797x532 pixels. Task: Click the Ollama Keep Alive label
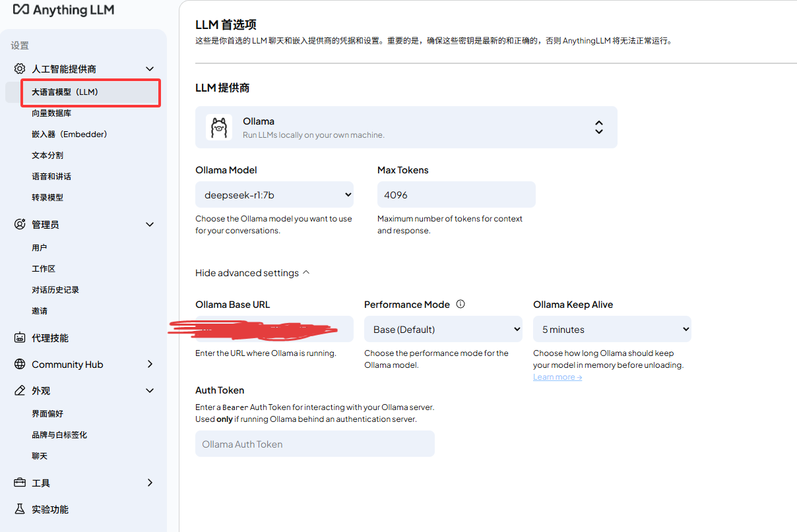point(573,305)
